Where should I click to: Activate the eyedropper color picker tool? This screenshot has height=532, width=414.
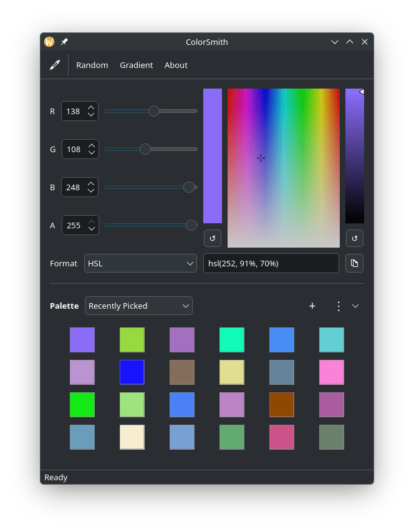(x=55, y=65)
